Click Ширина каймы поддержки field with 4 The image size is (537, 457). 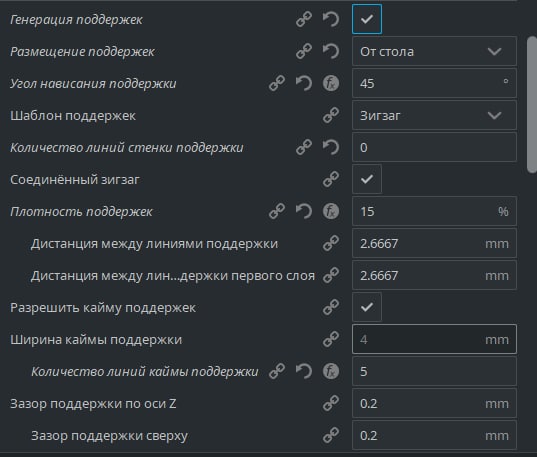434,339
